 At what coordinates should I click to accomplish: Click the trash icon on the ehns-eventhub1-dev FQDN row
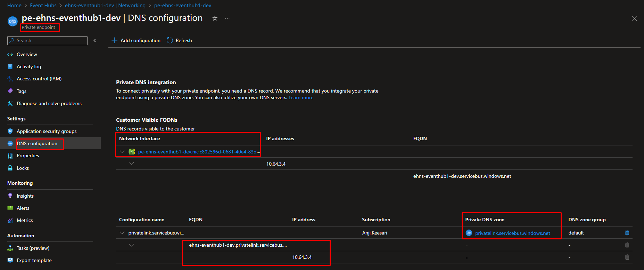(627, 245)
